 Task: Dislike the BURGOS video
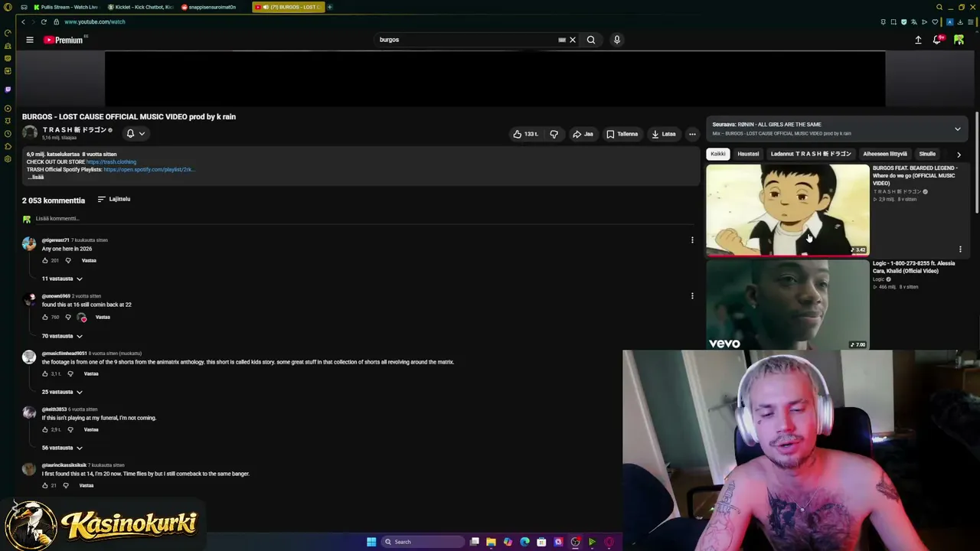click(554, 134)
